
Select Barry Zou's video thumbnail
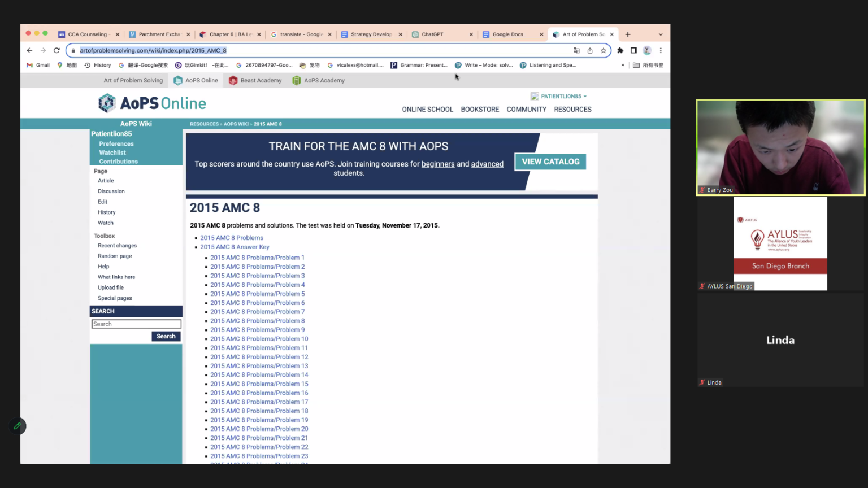point(780,147)
